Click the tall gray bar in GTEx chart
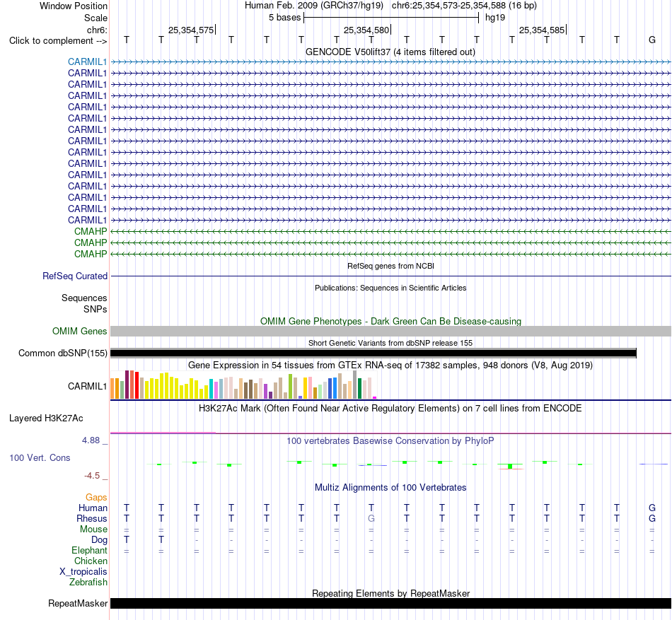This screenshot has height=620, width=672. click(355, 385)
